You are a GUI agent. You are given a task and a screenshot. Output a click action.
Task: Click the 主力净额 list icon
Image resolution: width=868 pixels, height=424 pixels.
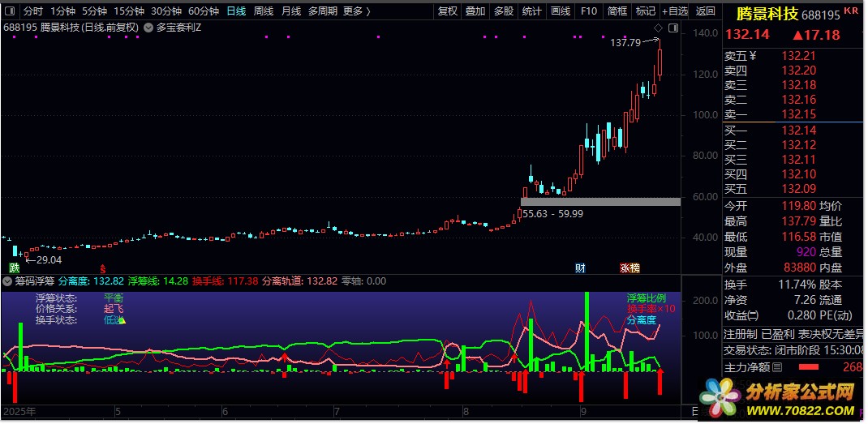pos(777,366)
